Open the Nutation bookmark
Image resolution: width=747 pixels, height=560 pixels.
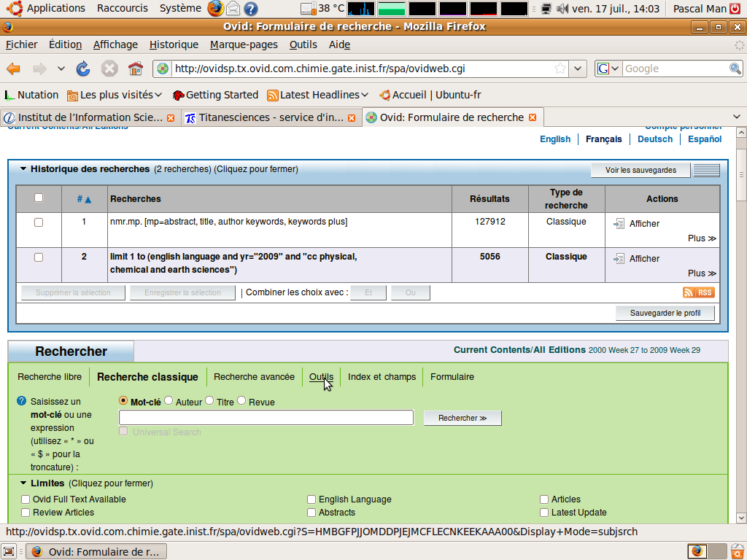(31, 95)
